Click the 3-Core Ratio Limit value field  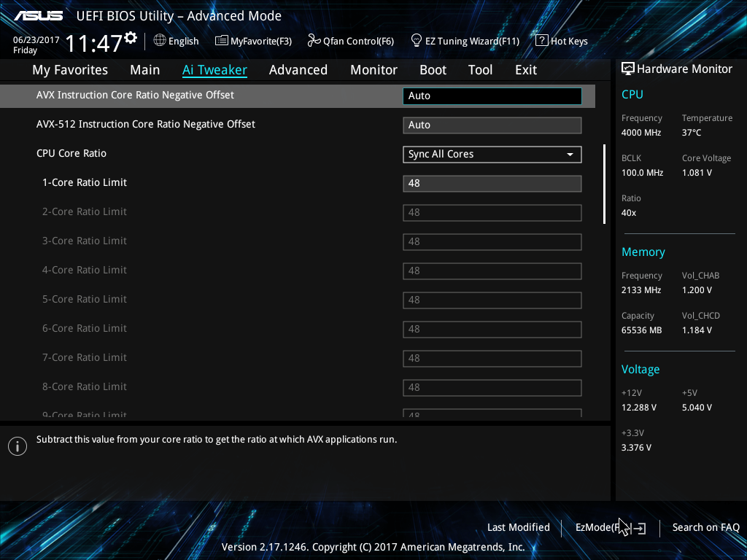[492, 242]
